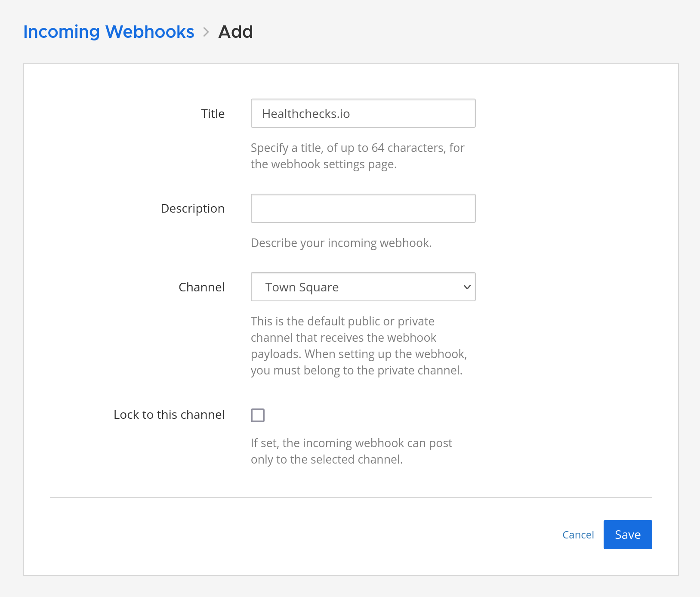Click the horizontal divider above Save

[x=351, y=498]
